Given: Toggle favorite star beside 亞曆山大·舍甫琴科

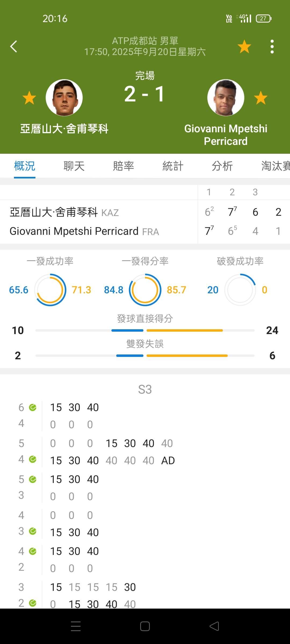Looking at the screenshot, I should (x=29, y=98).
